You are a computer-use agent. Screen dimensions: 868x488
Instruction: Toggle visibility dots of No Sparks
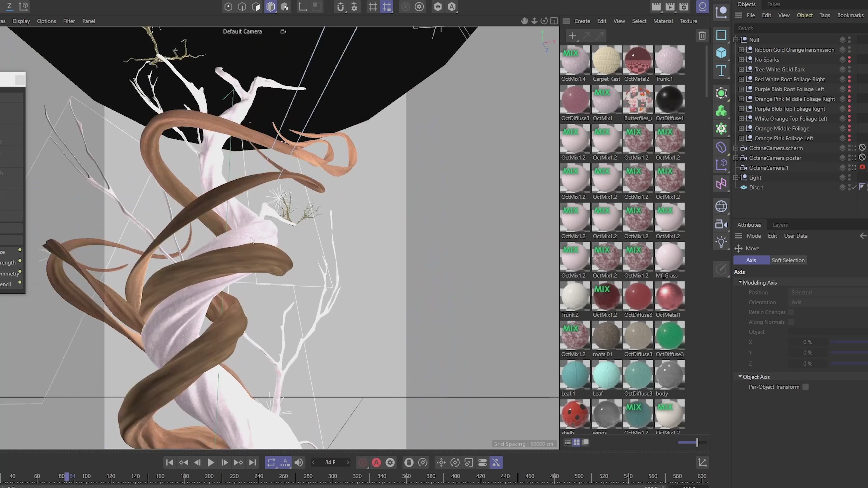[x=849, y=59]
